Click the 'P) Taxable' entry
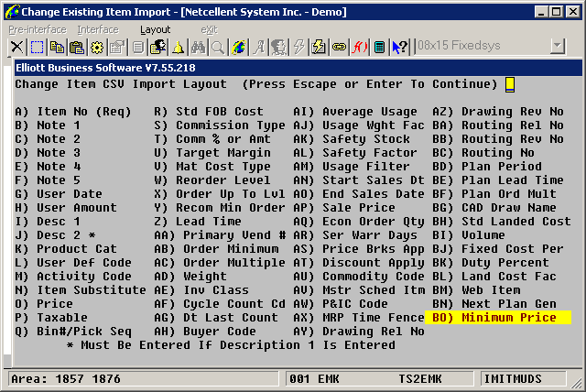 (x=51, y=317)
